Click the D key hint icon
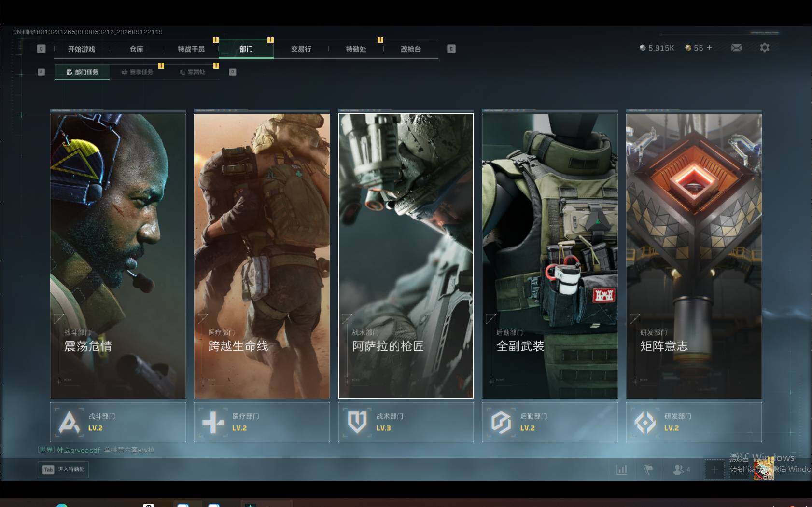This screenshot has height=507, width=812. pyautogui.click(x=232, y=72)
